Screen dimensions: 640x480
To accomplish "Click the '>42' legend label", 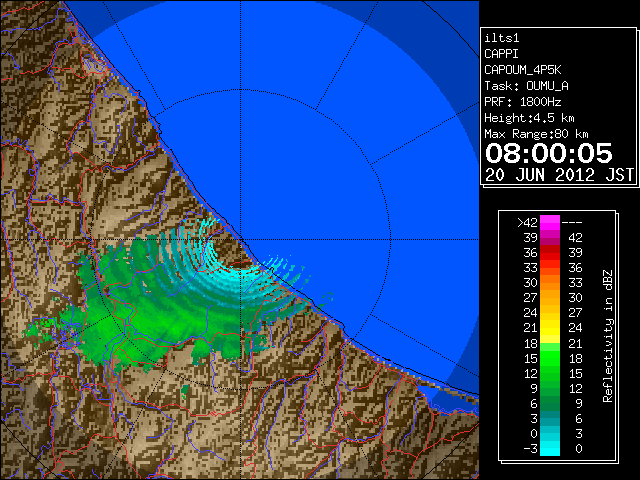I will click(x=527, y=223).
